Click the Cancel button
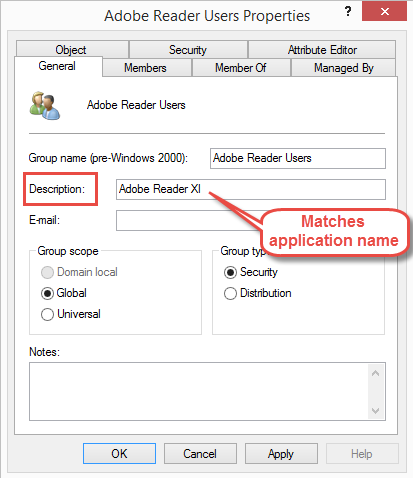The width and height of the screenshot is (413, 478). tap(200, 454)
